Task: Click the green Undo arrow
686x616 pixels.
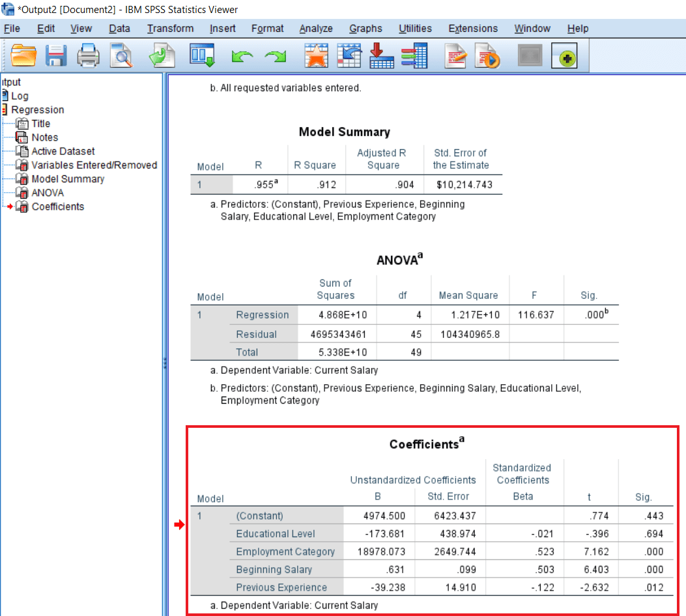Action: [242, 57]
